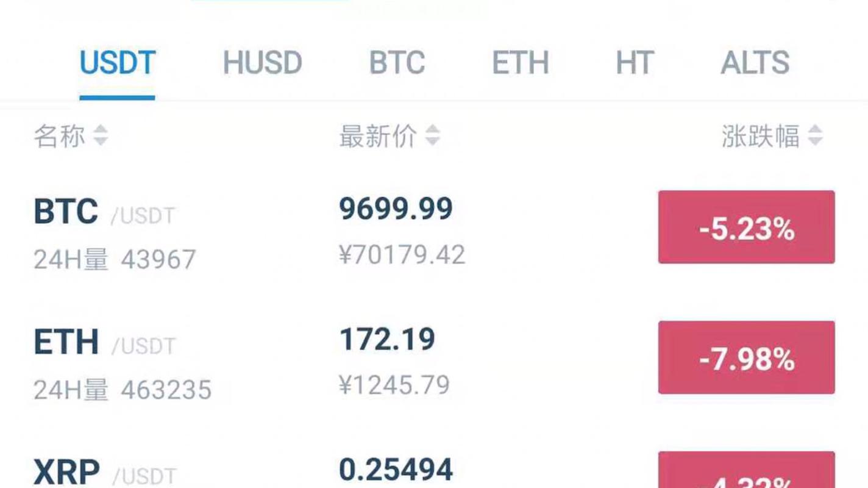Open the BTC/USDT trading pair
868x488 pixels.
[x=434, y=232]
